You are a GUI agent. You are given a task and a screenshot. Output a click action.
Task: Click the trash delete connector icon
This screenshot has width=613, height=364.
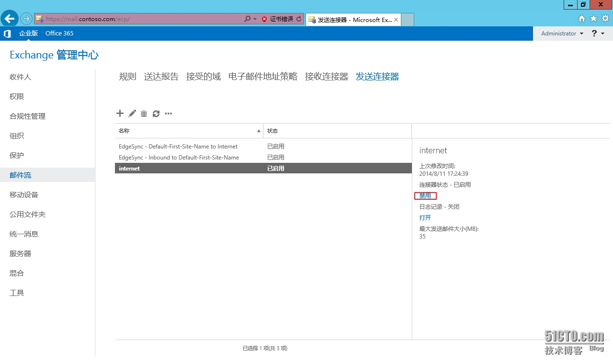click(x=144, y=114)
